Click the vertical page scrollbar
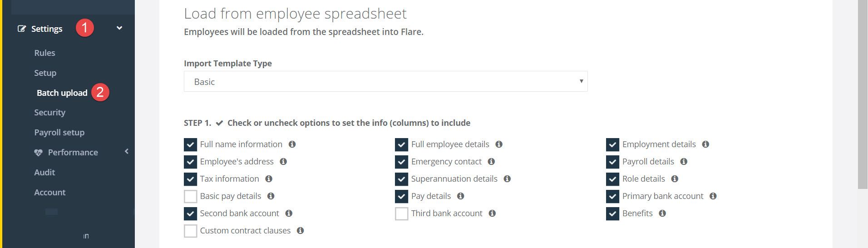Screen dimensions: 868x248 863,94
